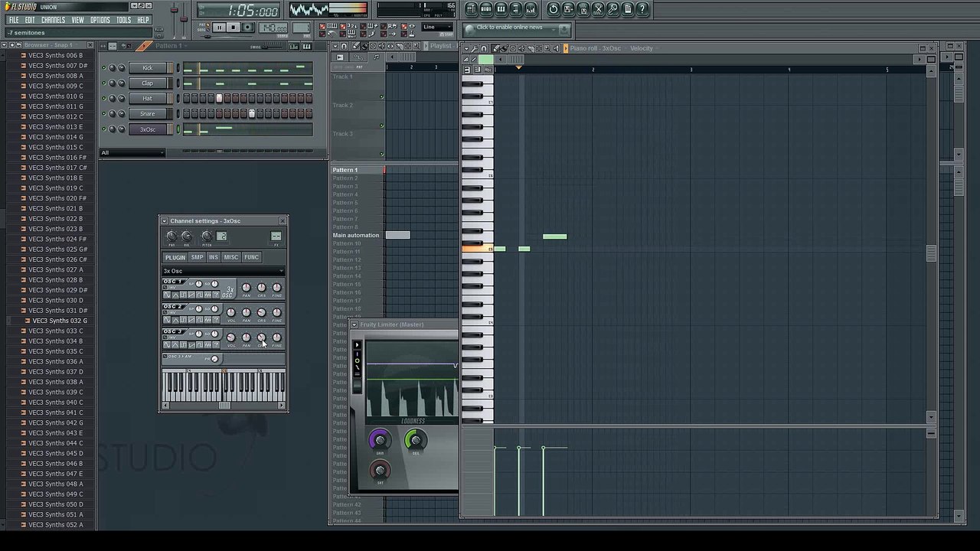
Task: Click the pause transport button
Action: [219, 28]
